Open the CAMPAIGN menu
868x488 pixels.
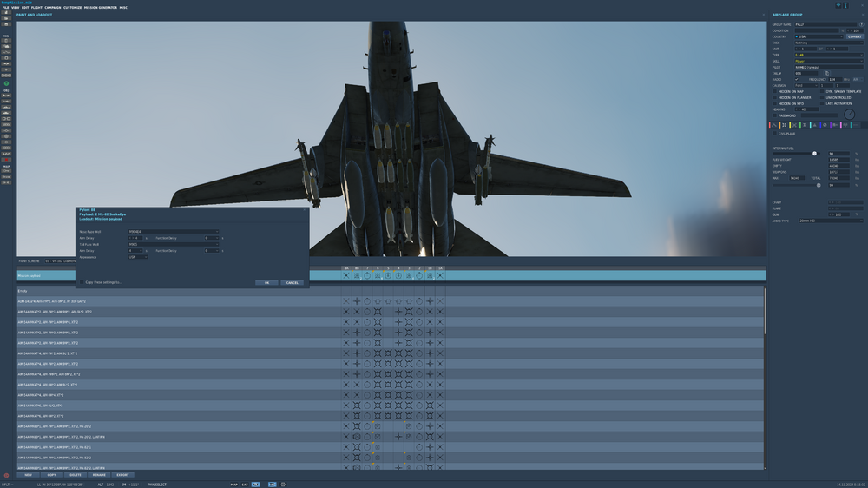coord(53,8)
